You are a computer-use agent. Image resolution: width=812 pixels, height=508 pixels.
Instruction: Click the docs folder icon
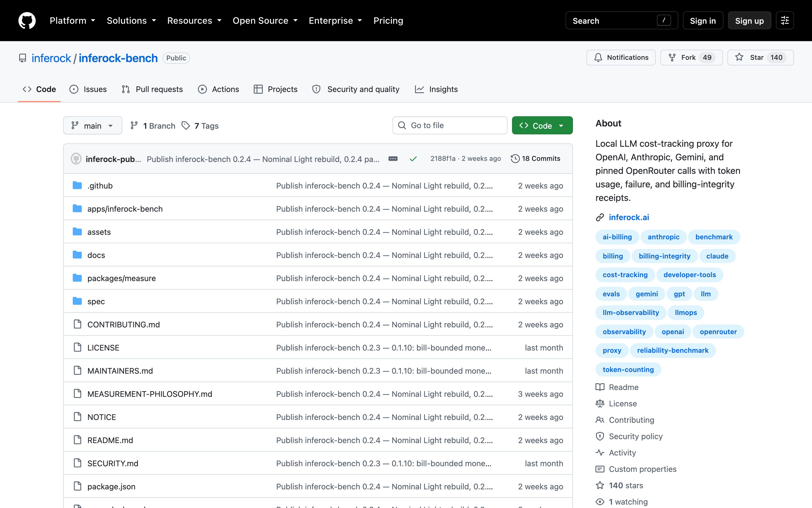point(77,255)
